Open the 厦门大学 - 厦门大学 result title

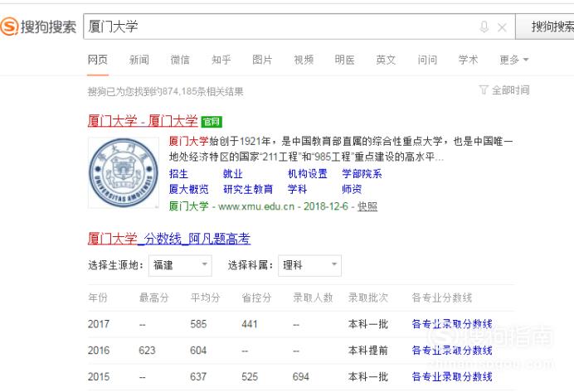[143, 121]
